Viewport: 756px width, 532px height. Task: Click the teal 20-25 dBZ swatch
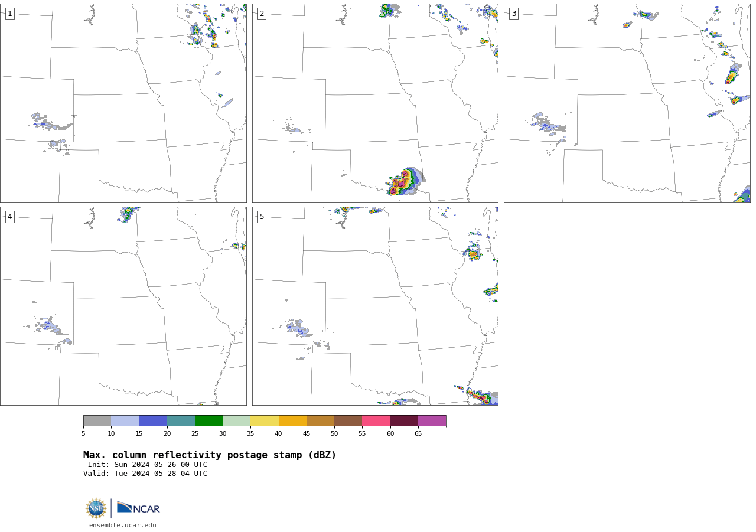click(181, 420)
